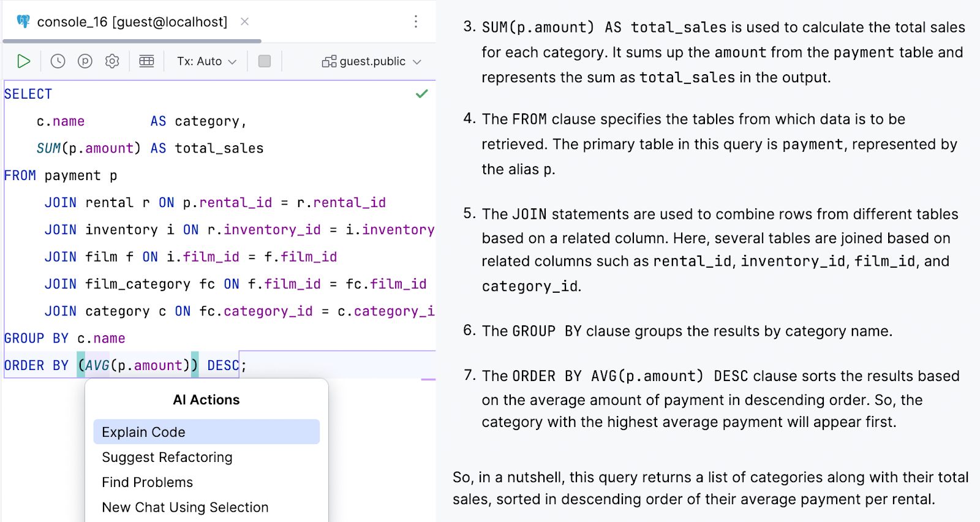Close the console_16 tab
980x522 pixels.
click(x=245, y=22)
